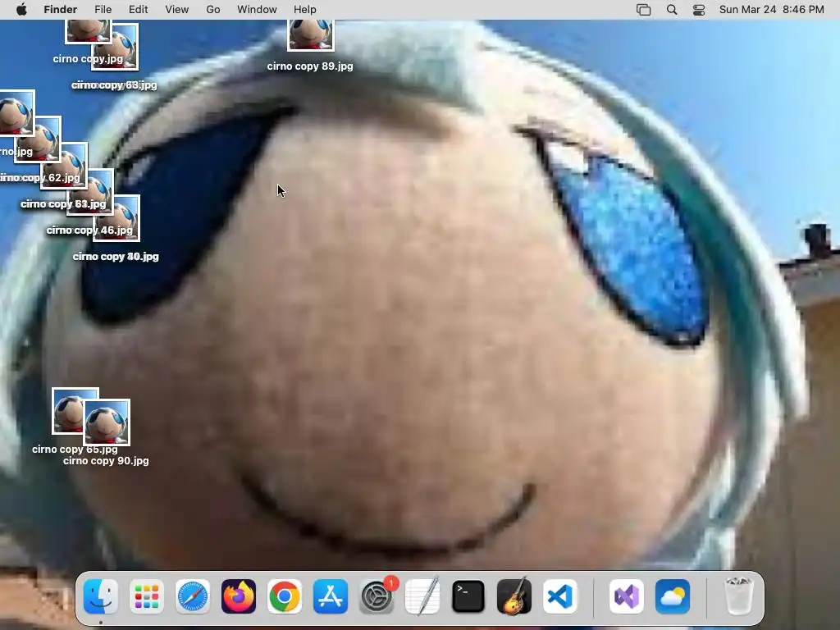The image size is (840, 630).
Task: Open the View menu
Action: pyautogui.click(x=177, y=10)
